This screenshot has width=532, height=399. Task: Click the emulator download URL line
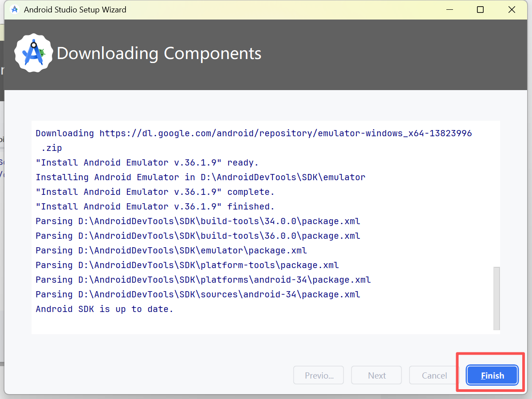pos(254,133)
